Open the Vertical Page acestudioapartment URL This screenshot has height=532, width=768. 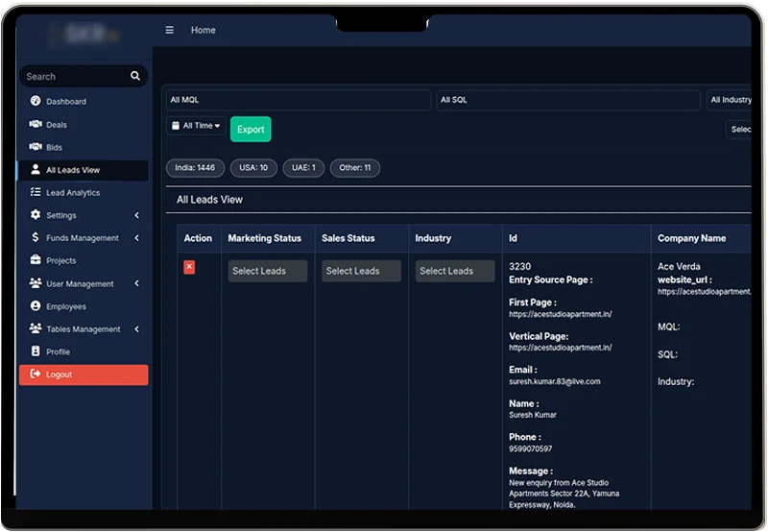click(x=561, y=348)
